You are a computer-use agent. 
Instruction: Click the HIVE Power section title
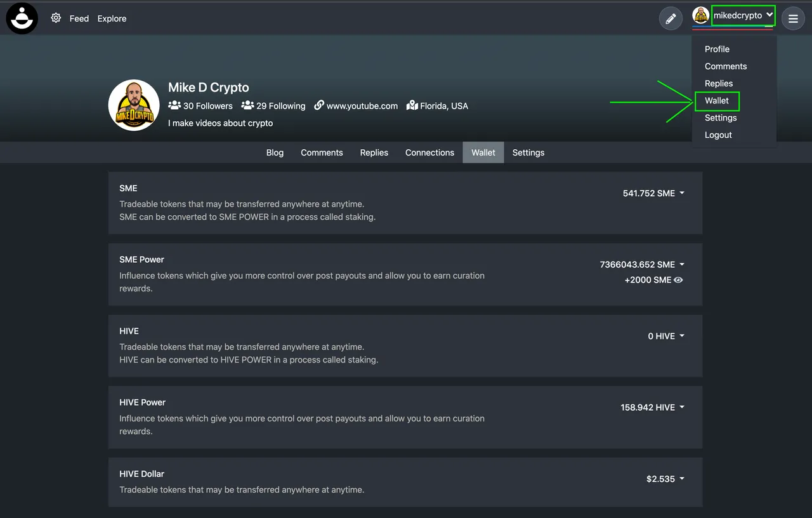point(142,402)
